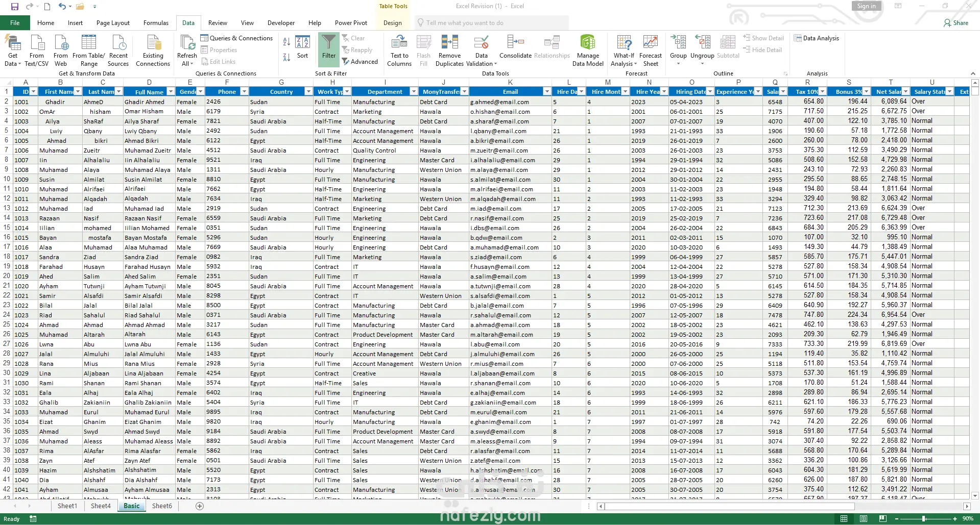
Task: Click the Consolidate tool
Action: [515, 47]
